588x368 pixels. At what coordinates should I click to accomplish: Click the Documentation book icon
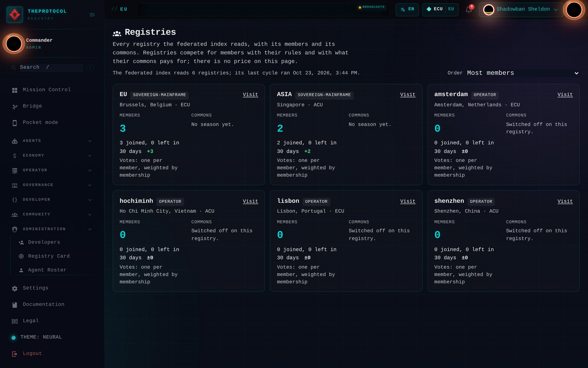[15, 305]
